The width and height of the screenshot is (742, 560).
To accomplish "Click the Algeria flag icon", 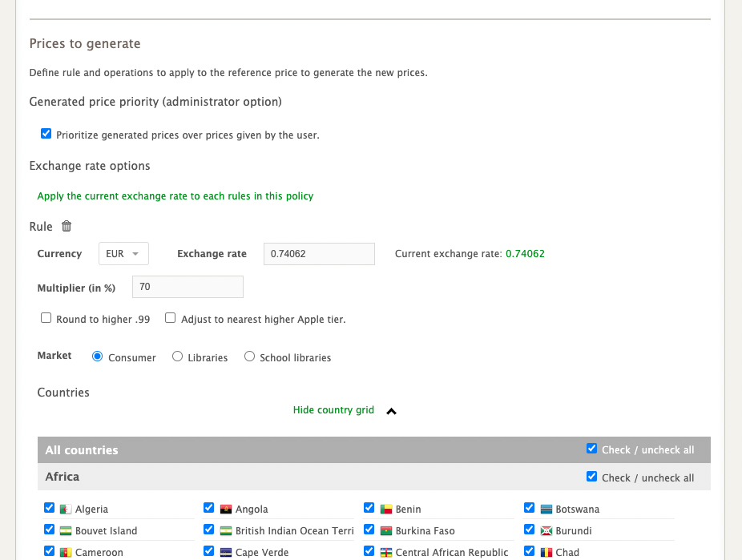I will (66, 510).
